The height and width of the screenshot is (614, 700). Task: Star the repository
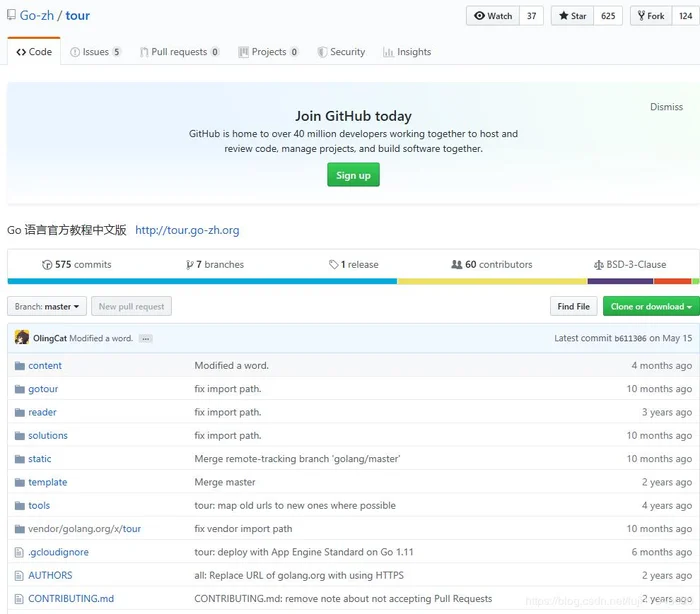(x=572, y=16)
